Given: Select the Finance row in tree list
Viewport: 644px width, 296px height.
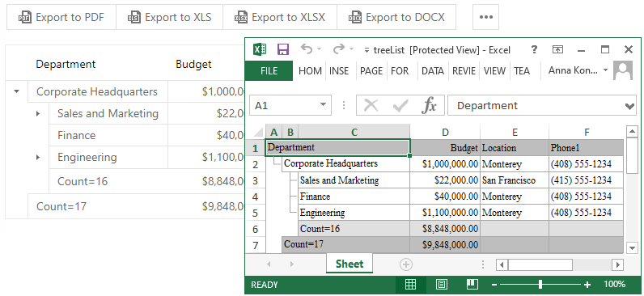Looking at the screenshot, I should pyautogui.click(x=146, y=136).
